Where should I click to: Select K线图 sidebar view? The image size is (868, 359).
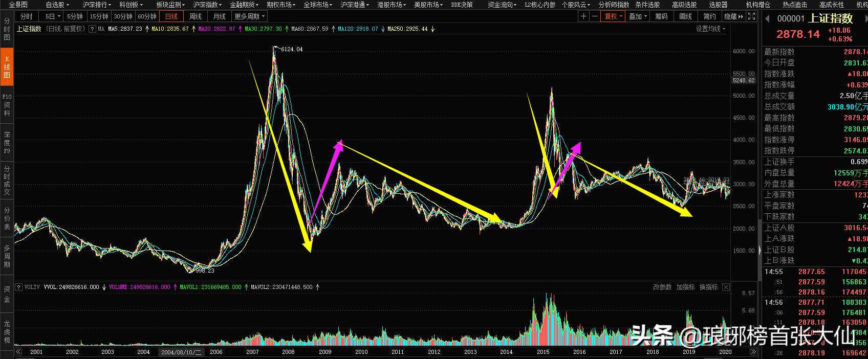point(7,66)
